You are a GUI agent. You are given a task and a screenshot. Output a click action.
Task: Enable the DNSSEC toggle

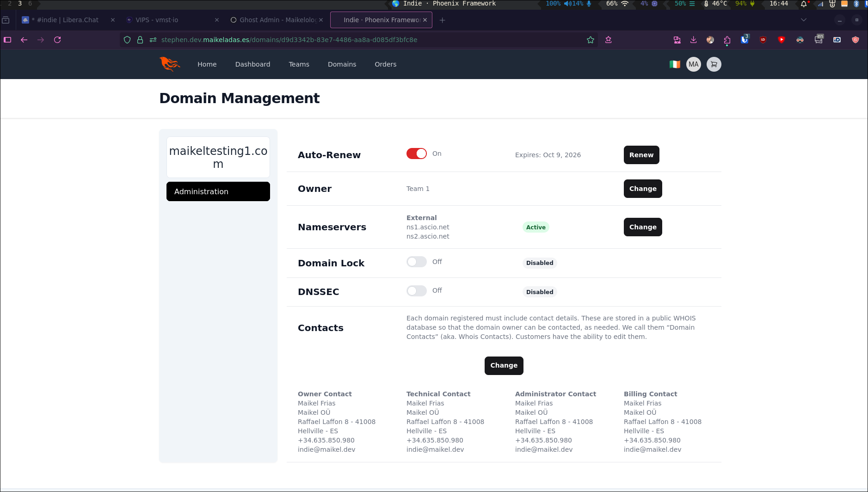tap(416, 290)
